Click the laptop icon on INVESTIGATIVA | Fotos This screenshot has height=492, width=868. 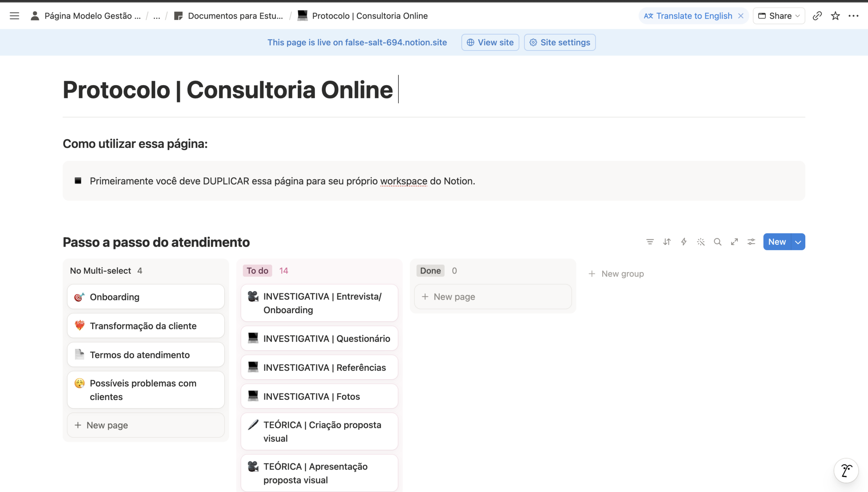[x=253, y=395]
